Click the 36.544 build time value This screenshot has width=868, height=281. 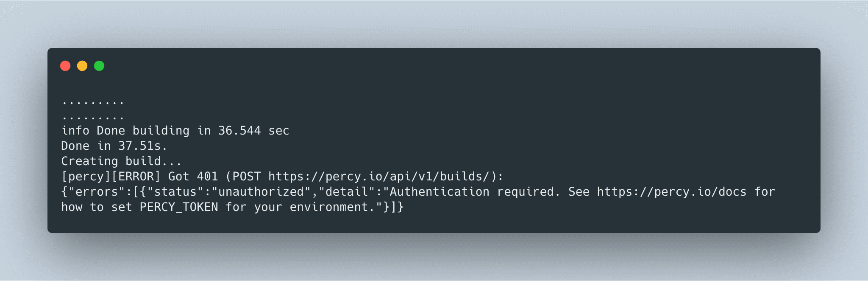point(239,130)
